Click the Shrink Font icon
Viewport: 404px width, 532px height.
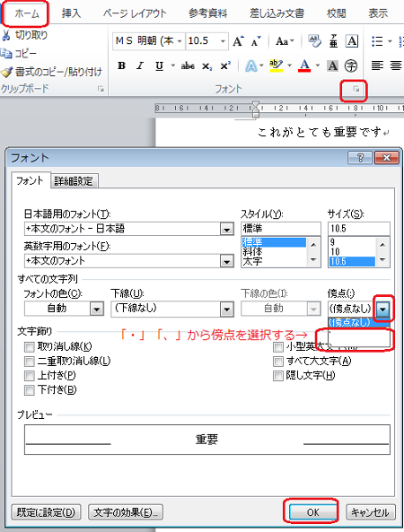[256, 41]
